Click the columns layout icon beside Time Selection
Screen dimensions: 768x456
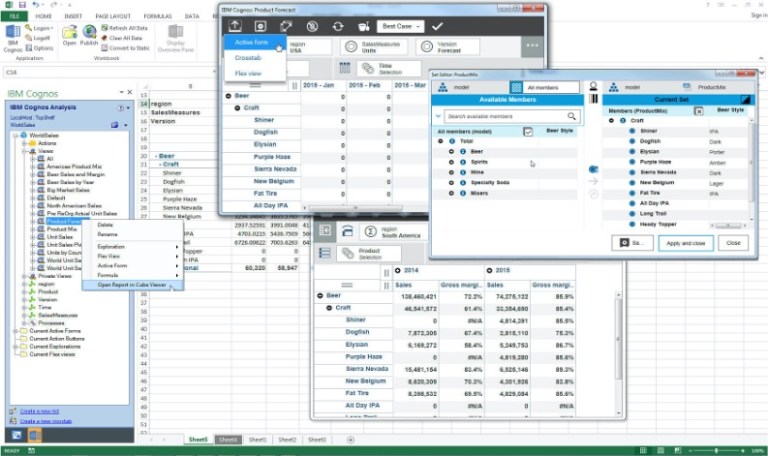(x=345, y=68)
